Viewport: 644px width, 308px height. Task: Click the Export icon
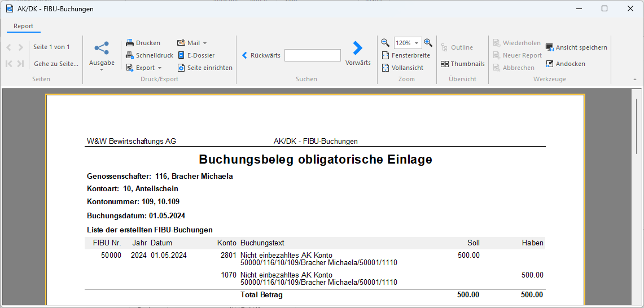[x=130, y=68]
